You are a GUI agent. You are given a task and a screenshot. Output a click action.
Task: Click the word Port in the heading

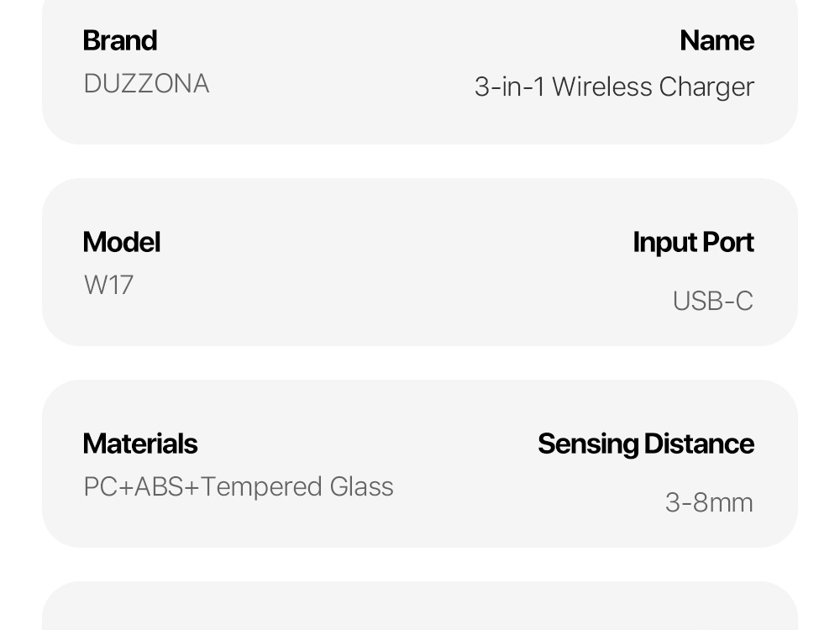tap(728, 242)
